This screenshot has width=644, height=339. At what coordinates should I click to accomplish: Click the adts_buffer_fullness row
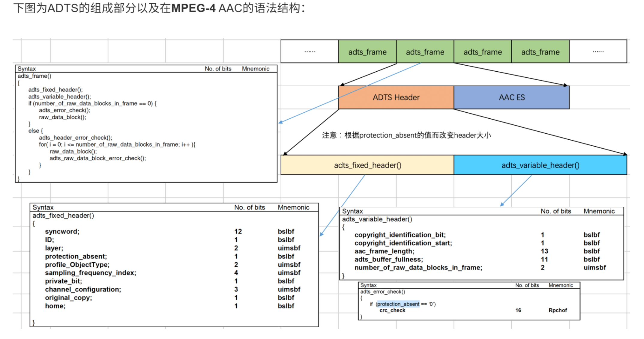coord(388,259)
